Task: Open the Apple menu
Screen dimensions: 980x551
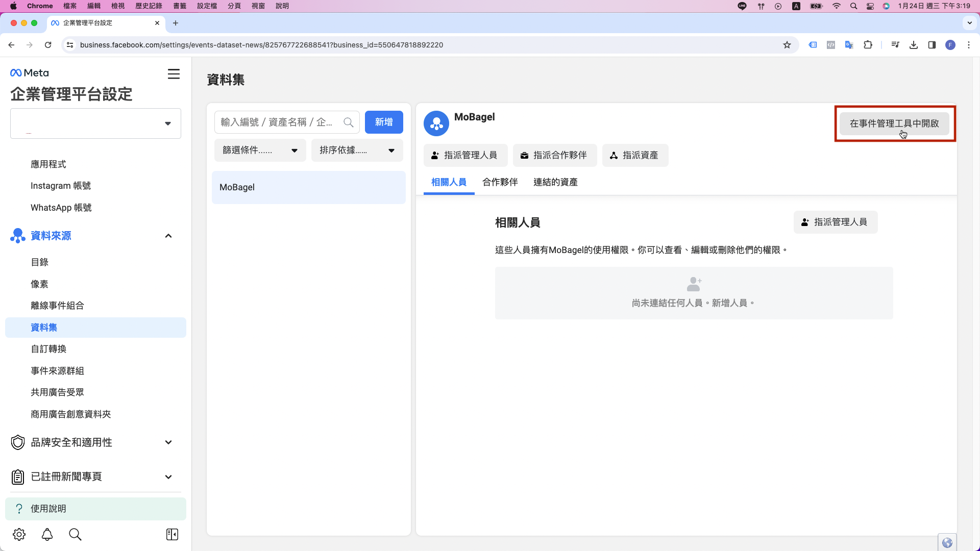Action: (14, 6)
